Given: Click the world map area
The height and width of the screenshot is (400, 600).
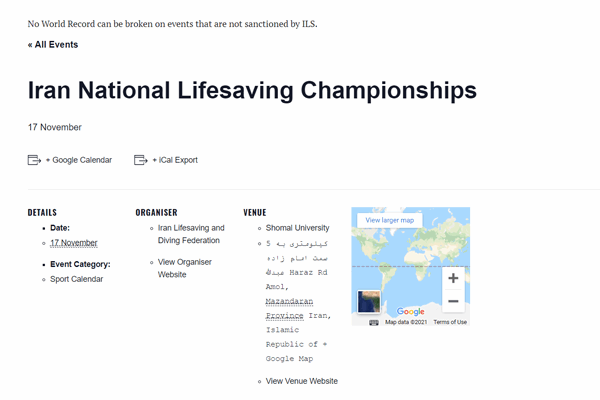Looking at the screenshot, I should (411, 266).
